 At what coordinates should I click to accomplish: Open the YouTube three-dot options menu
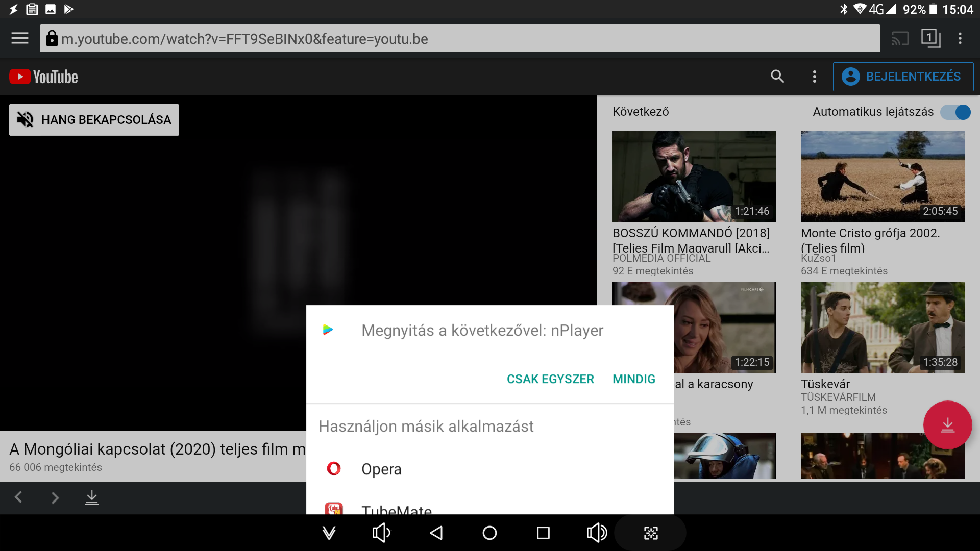815,77
